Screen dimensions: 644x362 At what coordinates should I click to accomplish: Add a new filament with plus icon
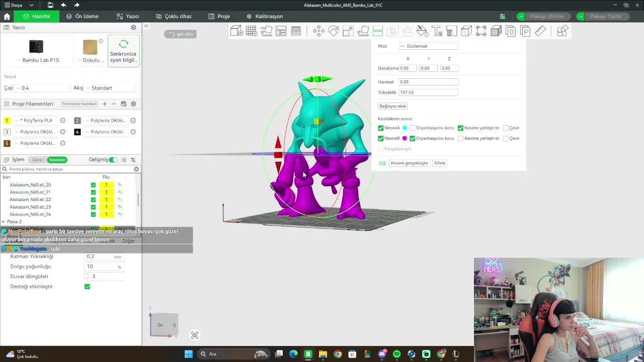coord(105,104)
